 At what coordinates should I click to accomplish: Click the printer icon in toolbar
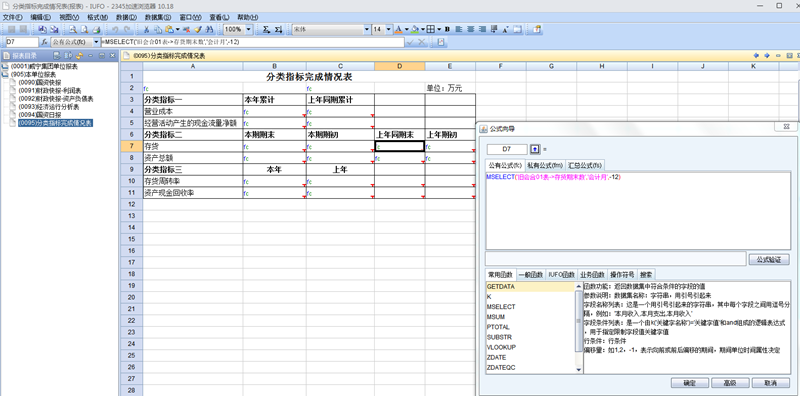(96, 30)
